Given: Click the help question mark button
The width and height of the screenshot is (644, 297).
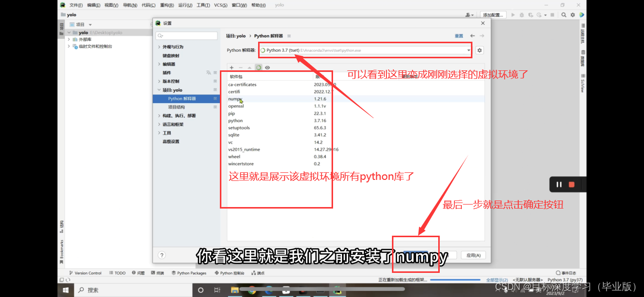Looking at the screenshot, I should point(162,255).
